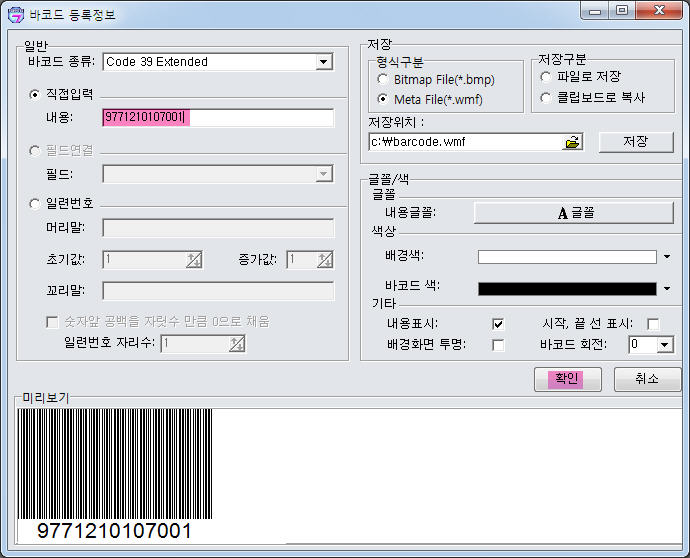Maximize the 바코드 등록정보 window
690x558 pixels.
coord(622,11)
